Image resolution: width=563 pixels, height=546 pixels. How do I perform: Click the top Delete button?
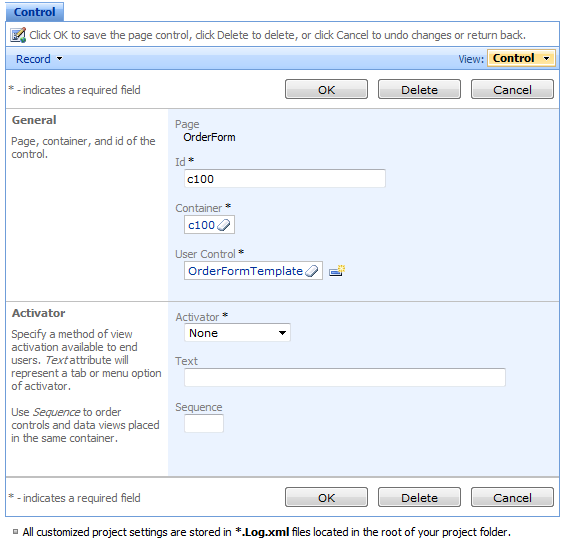pos(419,89)
